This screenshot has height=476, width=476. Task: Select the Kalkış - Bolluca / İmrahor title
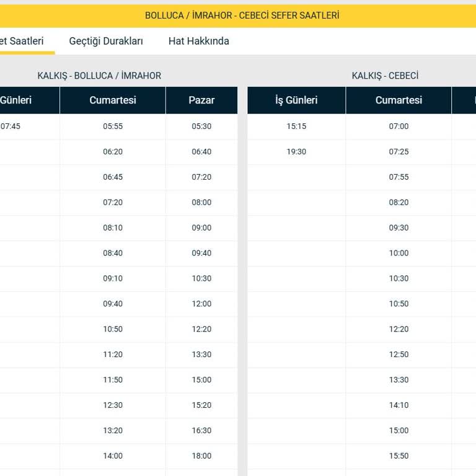(x=99, y=76)
